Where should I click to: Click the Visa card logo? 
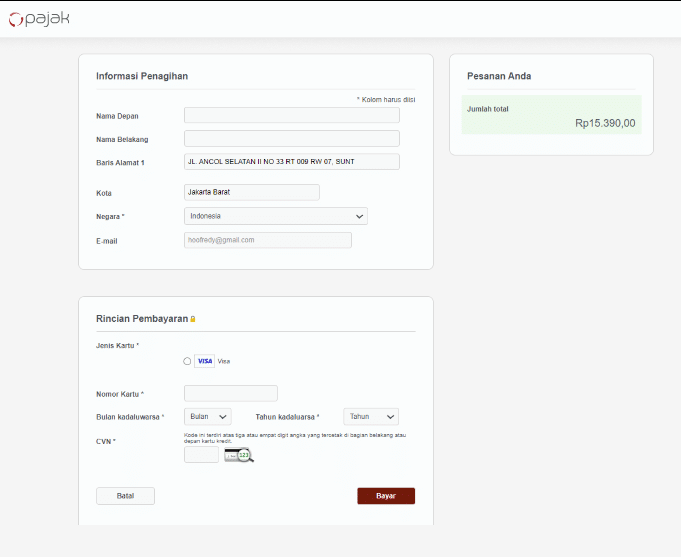click(x=205, y=361)
